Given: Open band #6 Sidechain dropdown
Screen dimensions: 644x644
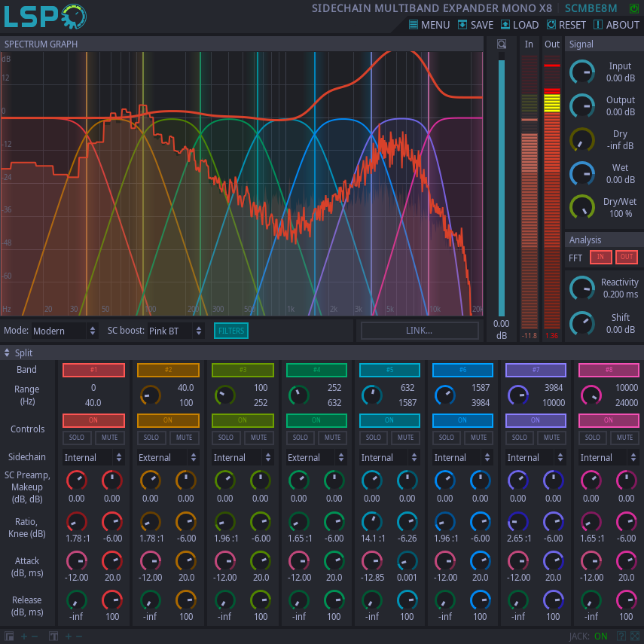Looking at the screenshot, I should (462, 457).
